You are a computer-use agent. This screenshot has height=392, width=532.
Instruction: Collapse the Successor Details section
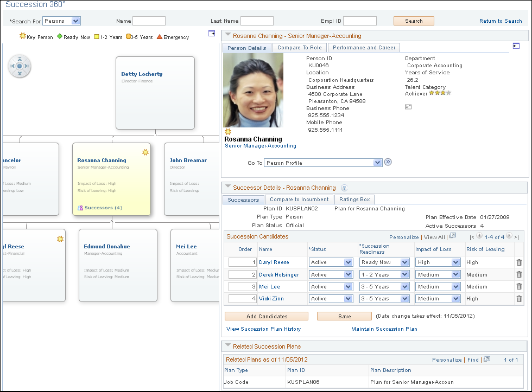(x=228, y=187)
